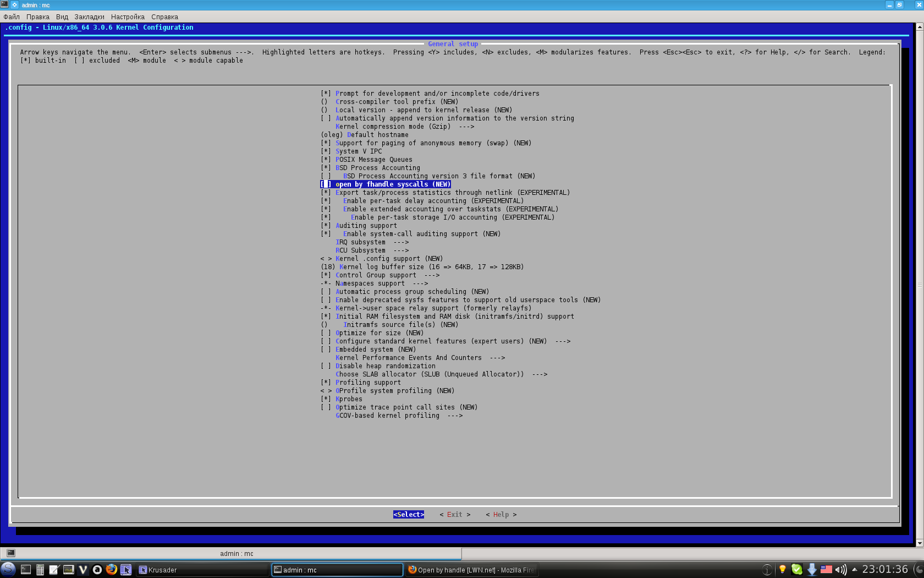Viewport: 924px width, 578px height.
Task: Launch Firefox from quick launch
Action: coord(112,569)
